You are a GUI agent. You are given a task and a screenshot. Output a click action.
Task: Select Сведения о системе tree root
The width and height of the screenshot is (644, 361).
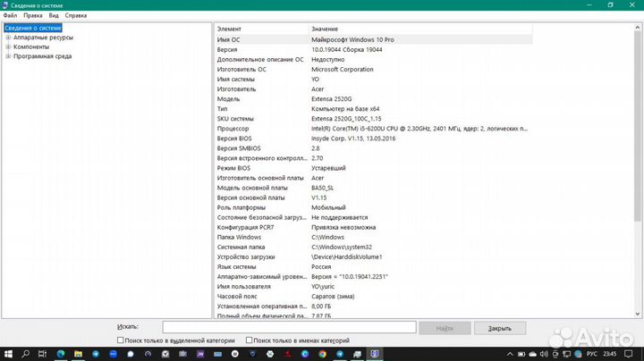point(33,28)
